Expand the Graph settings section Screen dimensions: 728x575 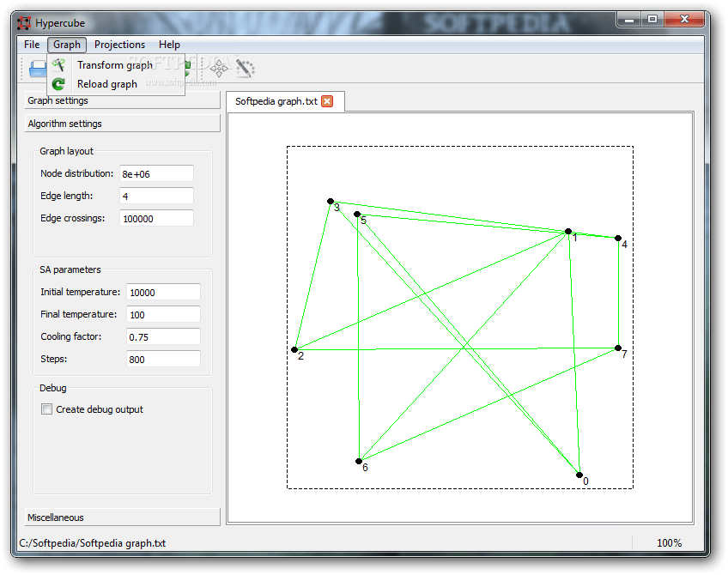(x=122, y=100)
